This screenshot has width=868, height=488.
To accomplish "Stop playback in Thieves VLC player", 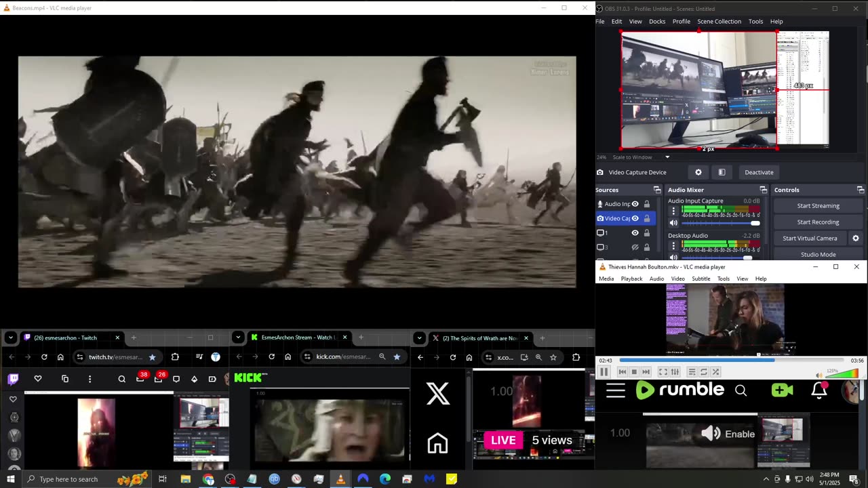I will tap(634, 371).
